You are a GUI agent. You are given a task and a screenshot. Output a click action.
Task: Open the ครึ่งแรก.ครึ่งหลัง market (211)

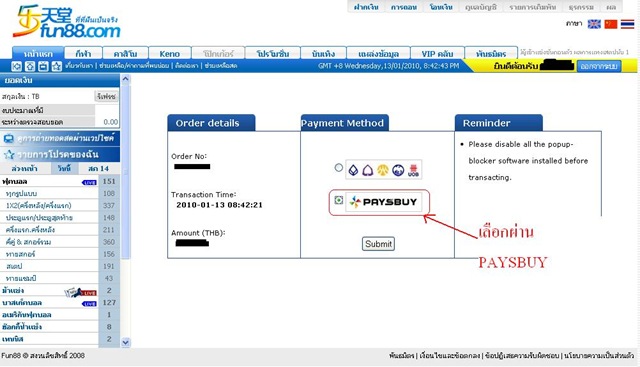tap(30, 230)
